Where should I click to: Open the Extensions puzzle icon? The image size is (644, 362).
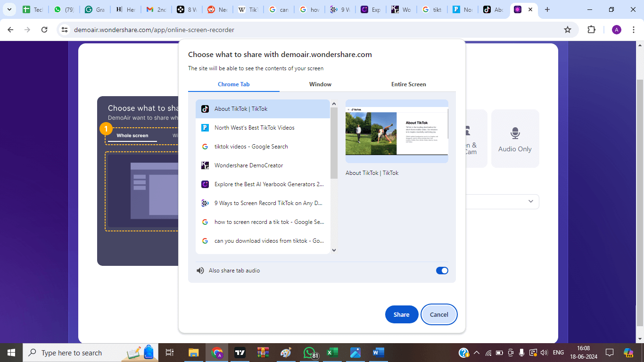click(x=591, y=30)
